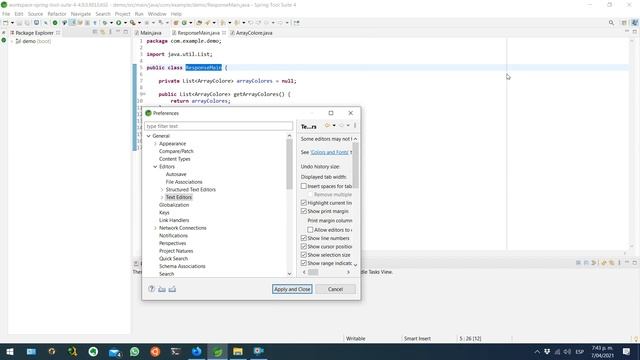
Task: Open the Refactor menu
Action: click(x=57, y=14)
